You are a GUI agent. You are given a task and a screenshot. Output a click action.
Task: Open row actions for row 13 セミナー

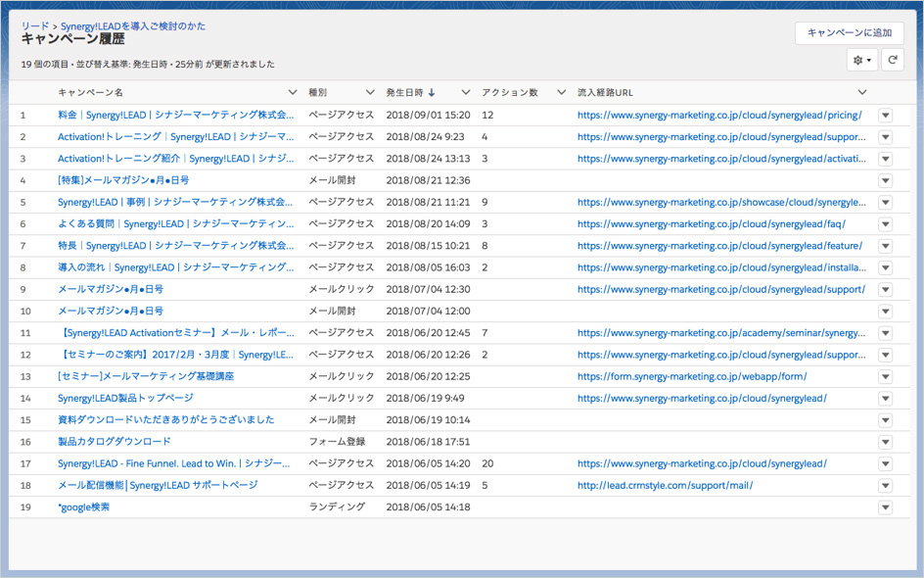pyautogui.click(x=885, y=377)
